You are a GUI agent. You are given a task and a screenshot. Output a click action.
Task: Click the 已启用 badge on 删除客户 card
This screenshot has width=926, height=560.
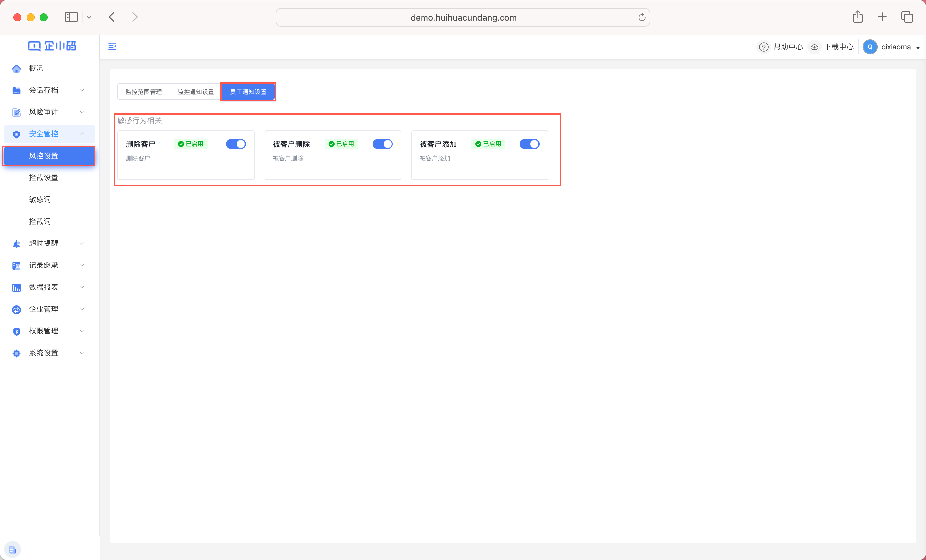coord(191,144)
